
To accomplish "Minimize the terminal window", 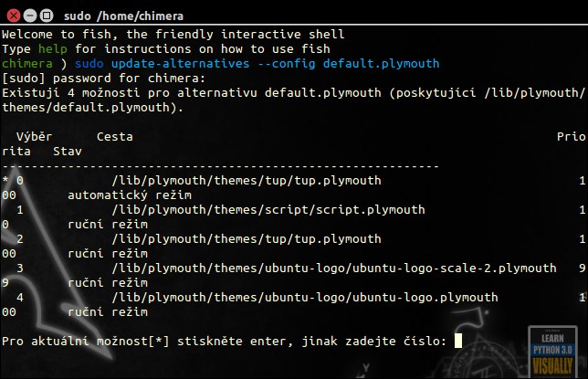I will point(30,16).
